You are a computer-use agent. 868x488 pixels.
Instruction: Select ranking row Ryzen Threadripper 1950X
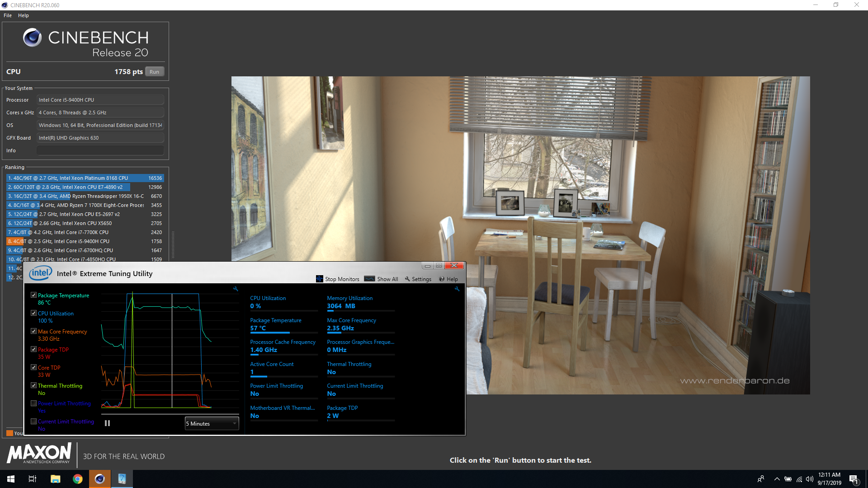point(85,196)
